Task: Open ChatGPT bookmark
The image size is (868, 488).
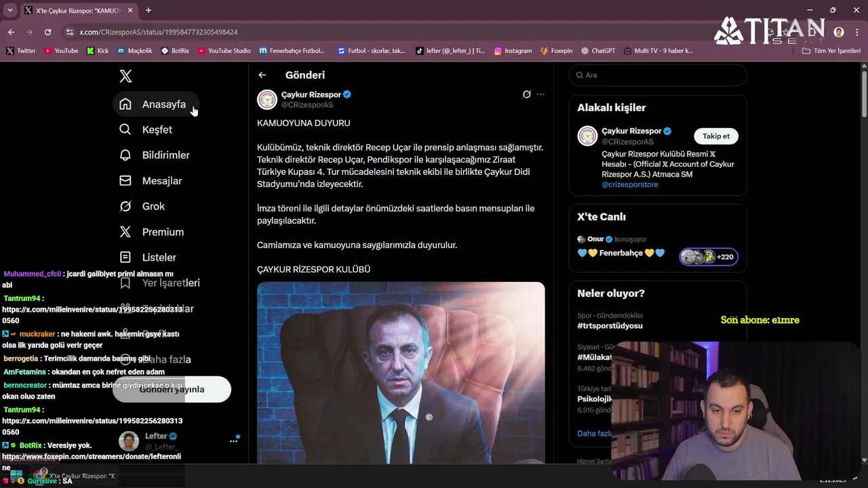Action: (x=597, y=51)
